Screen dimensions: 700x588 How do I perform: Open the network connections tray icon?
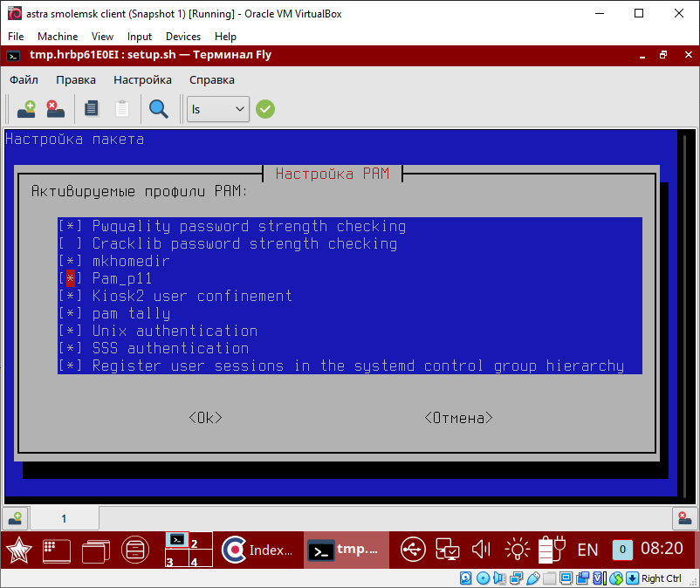[x=448, y=550]
